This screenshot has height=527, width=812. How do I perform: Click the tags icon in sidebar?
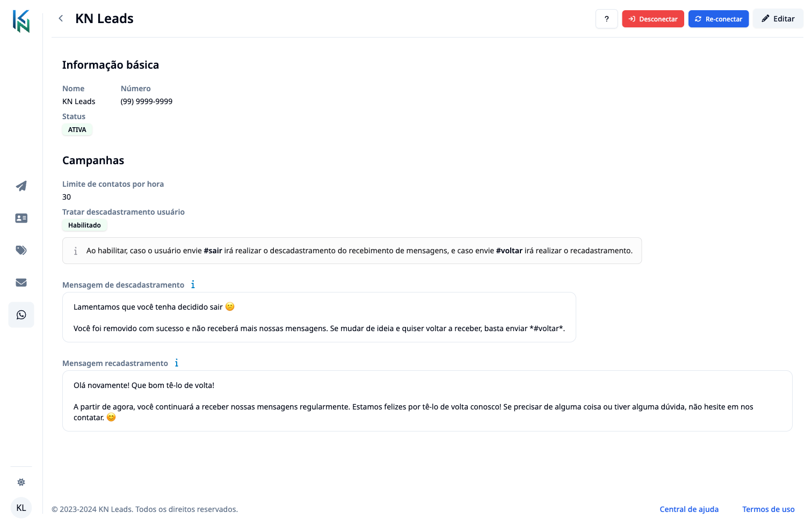pyautogui.click(x=21, y=250)
